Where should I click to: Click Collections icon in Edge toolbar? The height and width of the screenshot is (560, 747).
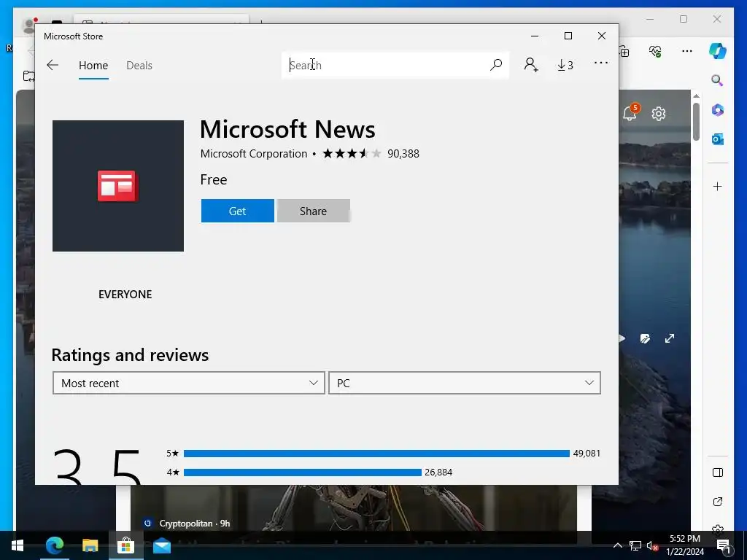pos(624,51)
